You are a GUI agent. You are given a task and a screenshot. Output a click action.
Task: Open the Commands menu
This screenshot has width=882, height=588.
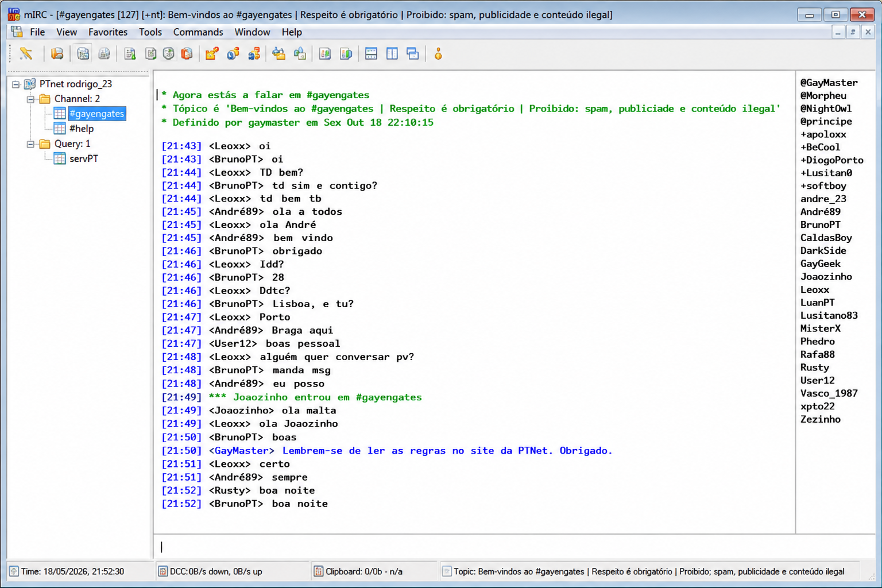pos(198,32)
